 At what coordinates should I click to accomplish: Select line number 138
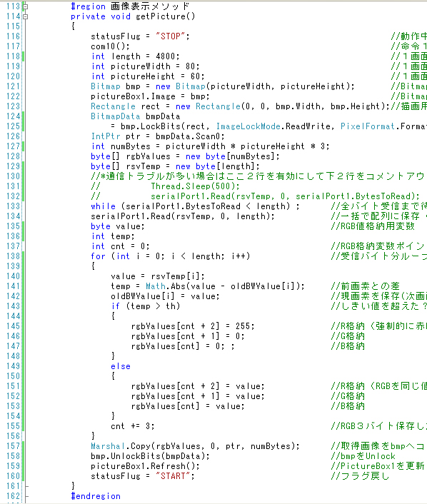tap(13, 256)
